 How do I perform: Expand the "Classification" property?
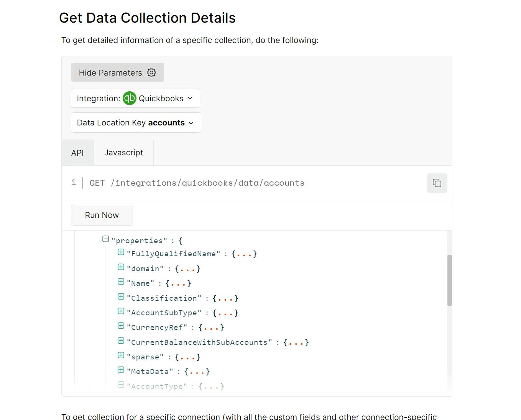[121, 296]
